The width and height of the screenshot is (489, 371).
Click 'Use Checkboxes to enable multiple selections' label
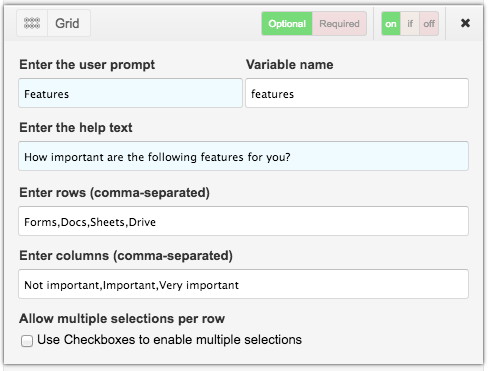(169, 340)
